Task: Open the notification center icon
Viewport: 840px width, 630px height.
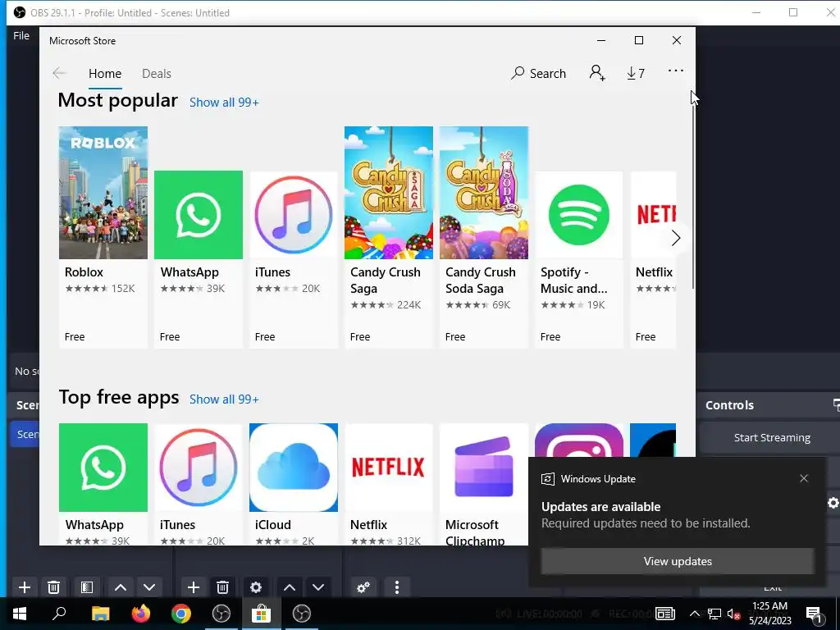Action: (x=815, y=614)
